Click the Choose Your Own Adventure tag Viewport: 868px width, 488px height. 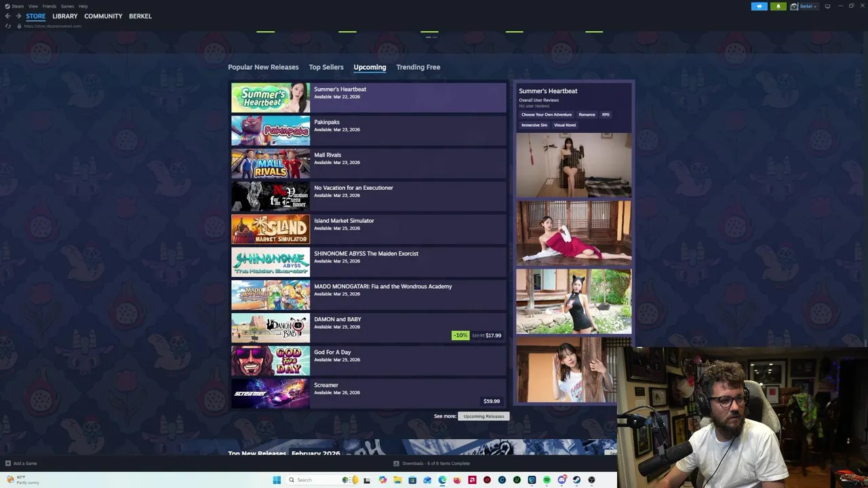coord(547,115)
